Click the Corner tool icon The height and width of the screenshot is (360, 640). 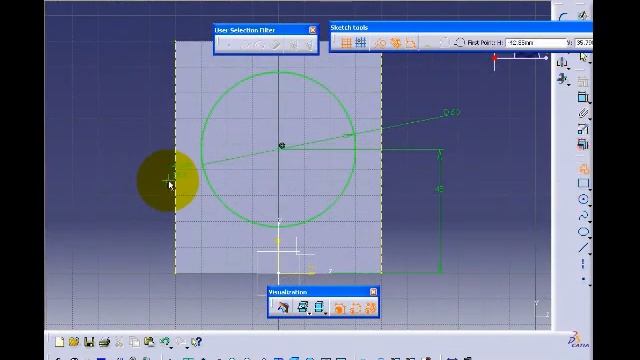pos(563,17)
